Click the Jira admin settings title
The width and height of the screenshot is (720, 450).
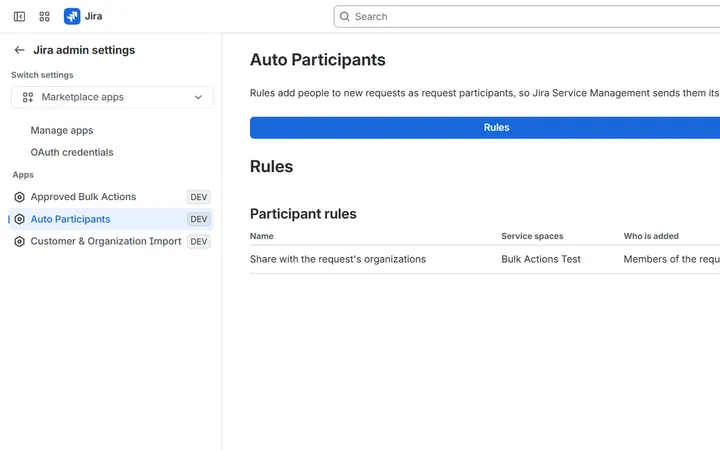tap(84, 50)
